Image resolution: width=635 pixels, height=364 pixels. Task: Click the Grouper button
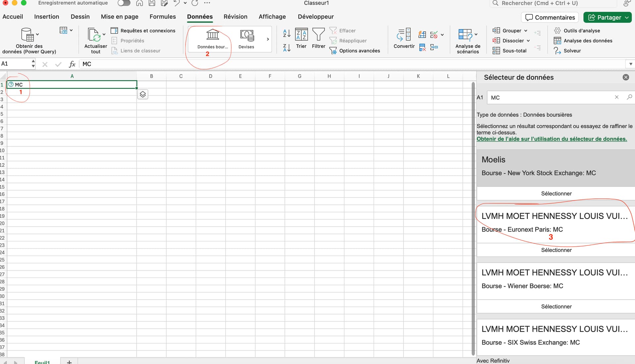coord(507,30)
